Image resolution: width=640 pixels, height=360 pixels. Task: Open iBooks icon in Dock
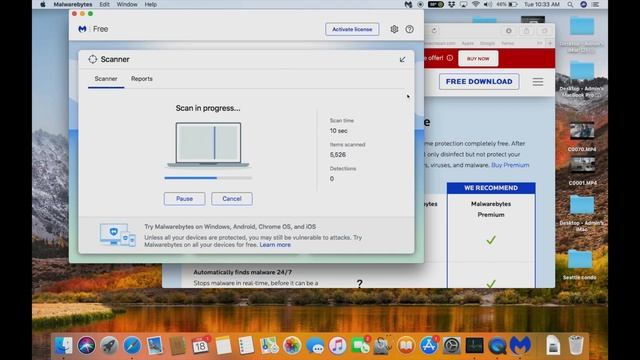tap(406, 346)
